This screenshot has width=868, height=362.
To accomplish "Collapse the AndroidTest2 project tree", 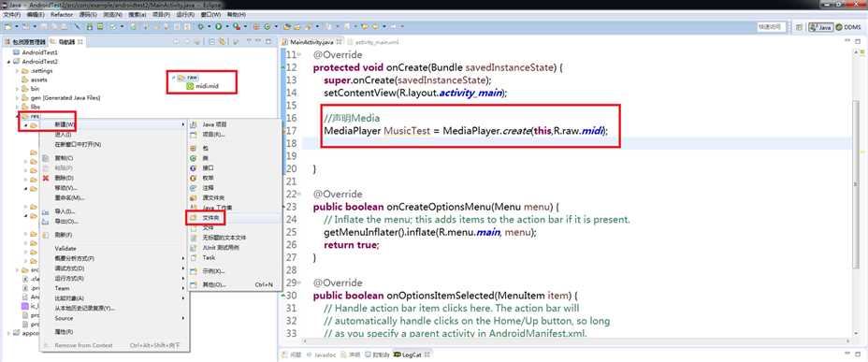I will 8,62.
